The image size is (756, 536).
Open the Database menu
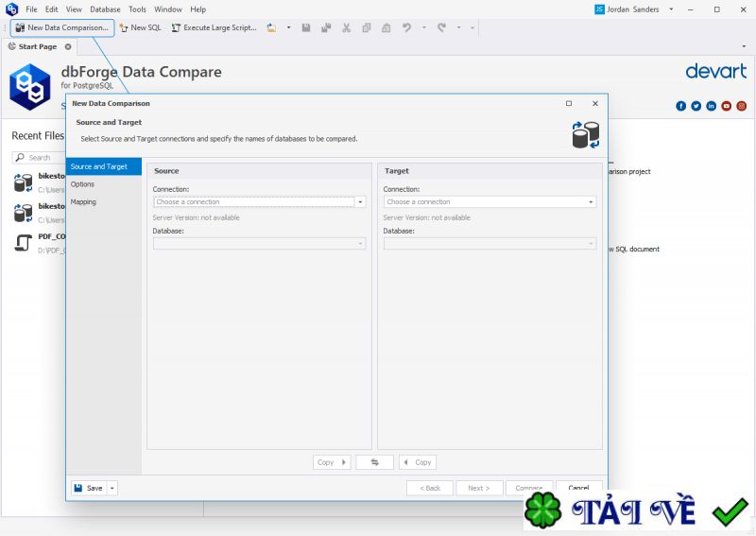(x=105, y=9)
